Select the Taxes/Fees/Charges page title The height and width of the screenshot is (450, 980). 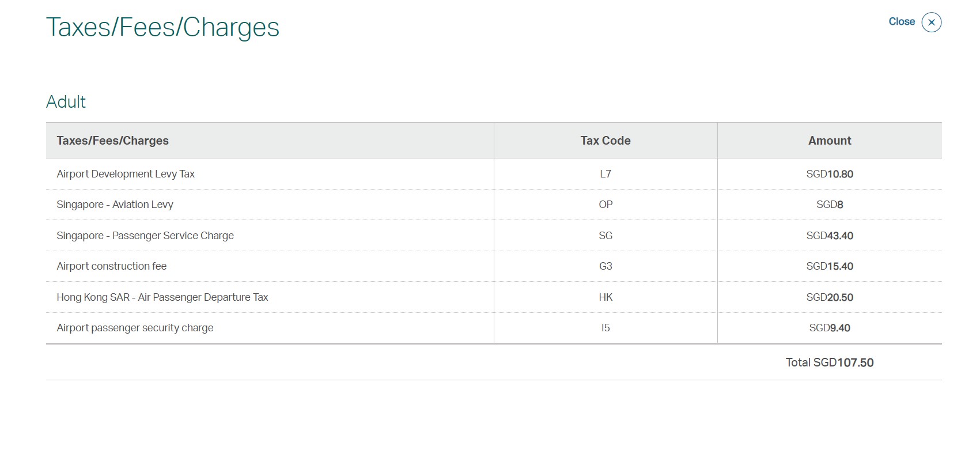pyautogui.click(x=162, y=27)
